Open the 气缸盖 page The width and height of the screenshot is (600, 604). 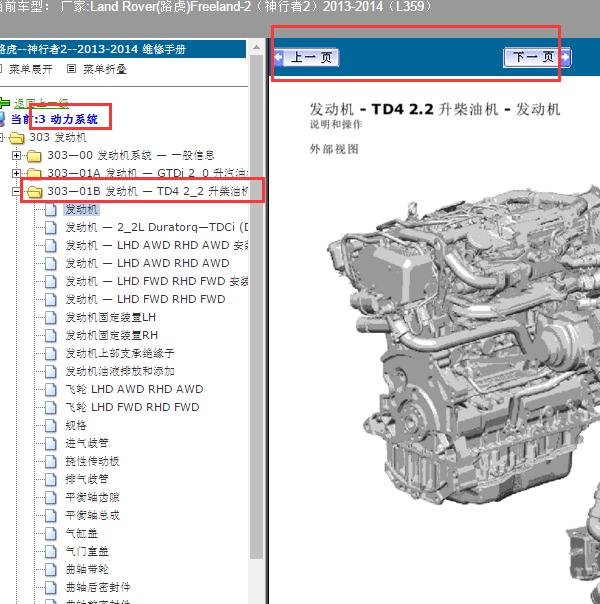click(81, 534)
